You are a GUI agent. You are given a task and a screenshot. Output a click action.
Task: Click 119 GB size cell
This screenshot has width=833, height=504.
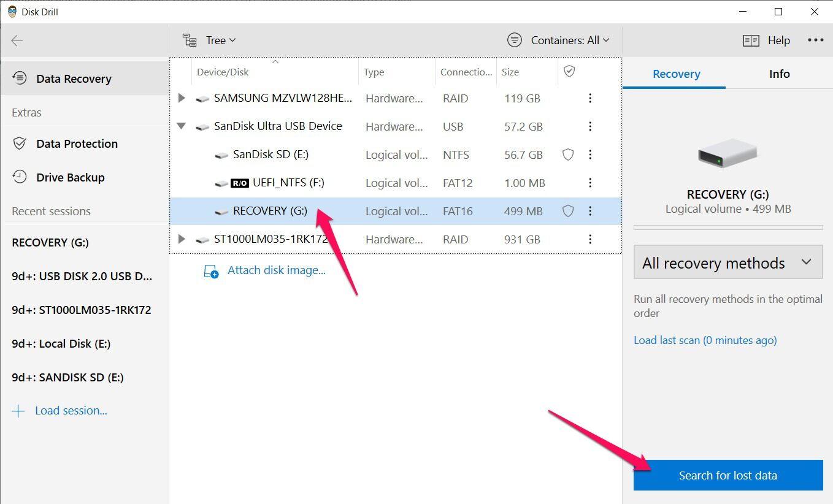click(522, 98)
